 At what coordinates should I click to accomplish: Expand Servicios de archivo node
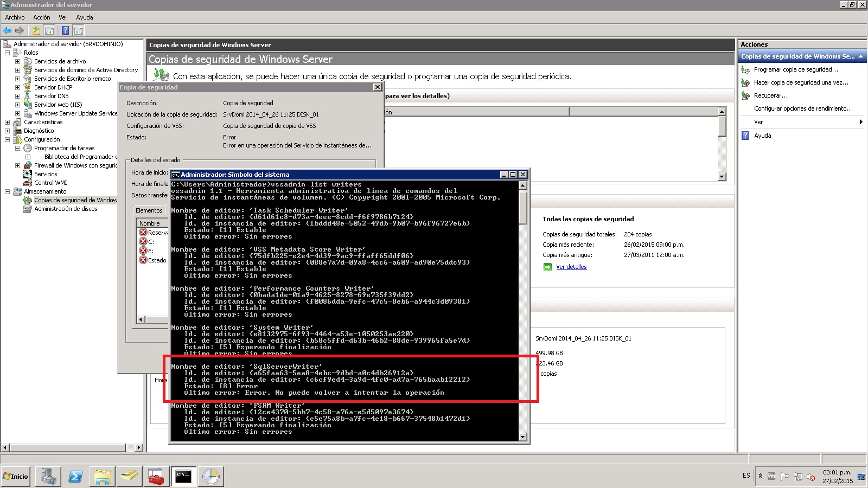click(x=18, y=61)
